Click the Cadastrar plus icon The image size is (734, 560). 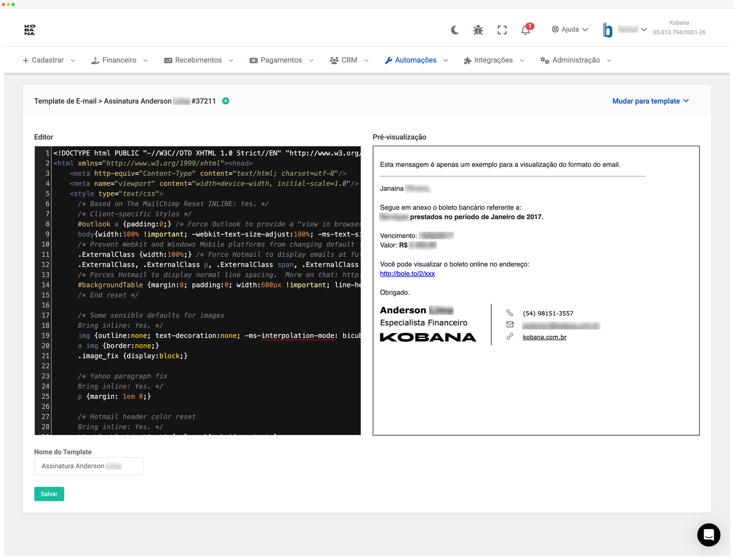click(25, 60)
